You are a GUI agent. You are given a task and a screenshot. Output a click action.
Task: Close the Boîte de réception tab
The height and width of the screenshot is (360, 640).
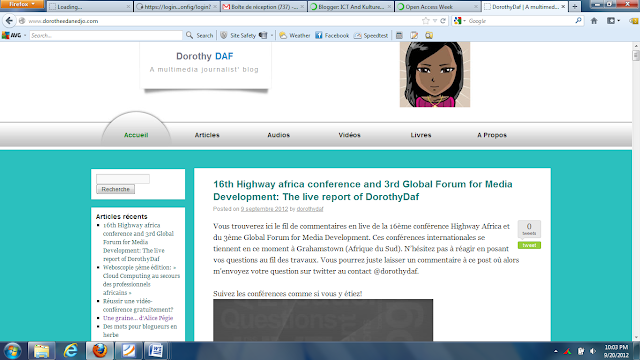point(302,7)
